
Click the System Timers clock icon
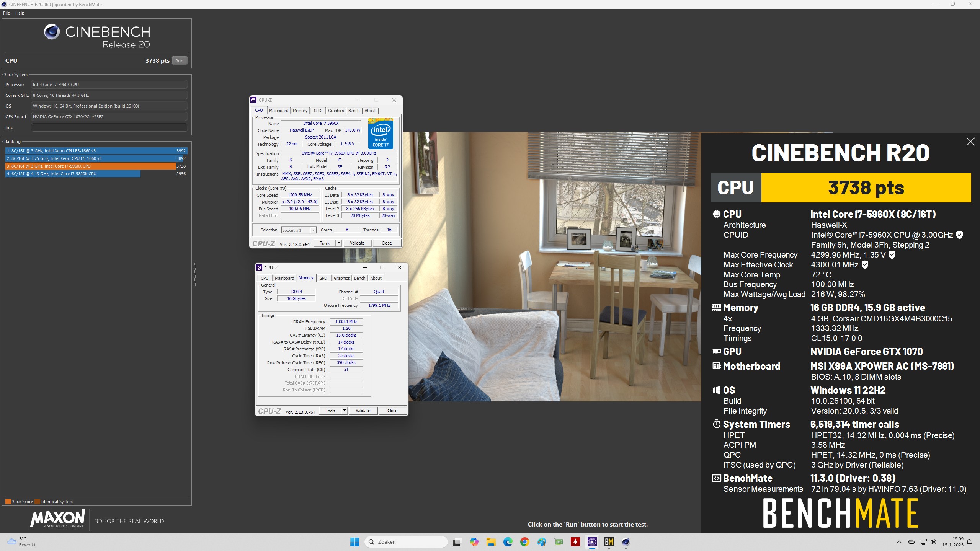point(716,424)
